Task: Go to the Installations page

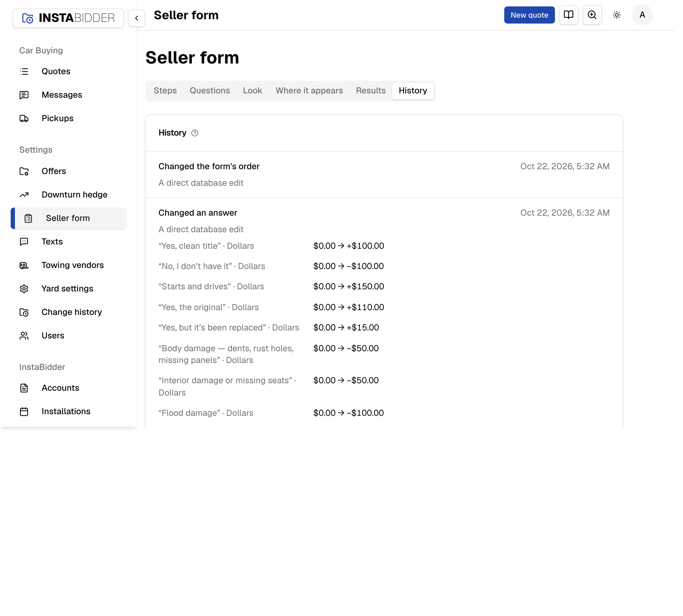Action: (66, 412)
